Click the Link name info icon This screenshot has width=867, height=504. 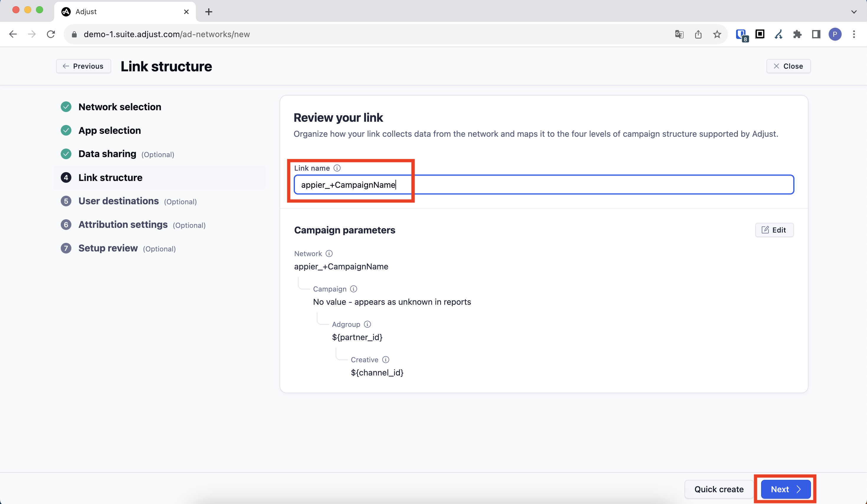(x=337, y=168)
